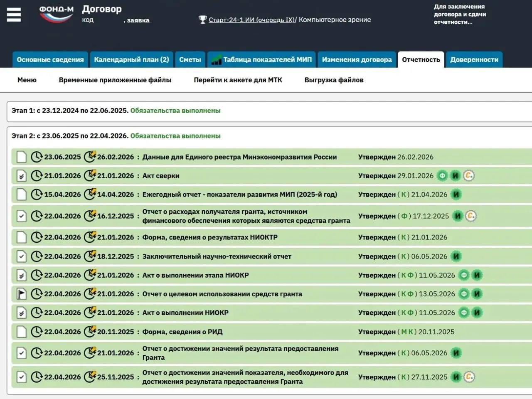
Task: Open document icon for Акт о выполнении этапа НИОКР
Action: 22,275
